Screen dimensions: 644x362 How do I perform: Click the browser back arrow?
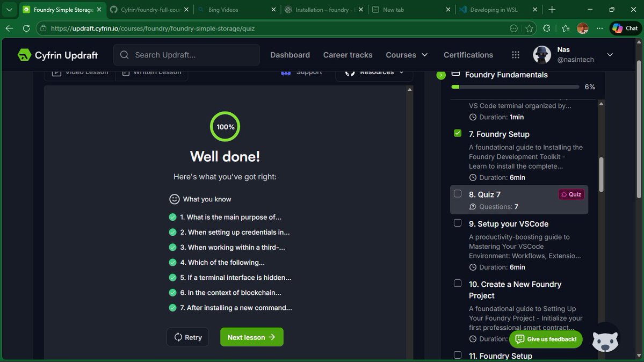click(10, 28)
